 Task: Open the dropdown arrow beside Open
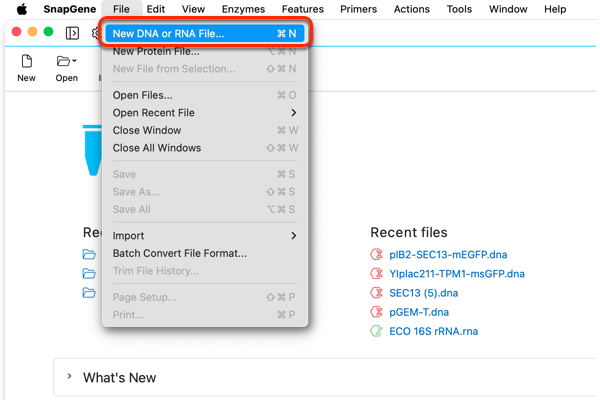click(74, 60)
